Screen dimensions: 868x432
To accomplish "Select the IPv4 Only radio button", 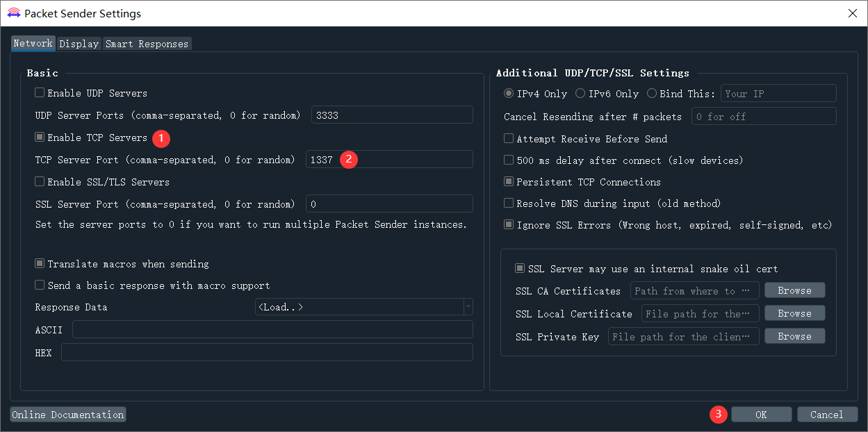I will click(509, 93).
